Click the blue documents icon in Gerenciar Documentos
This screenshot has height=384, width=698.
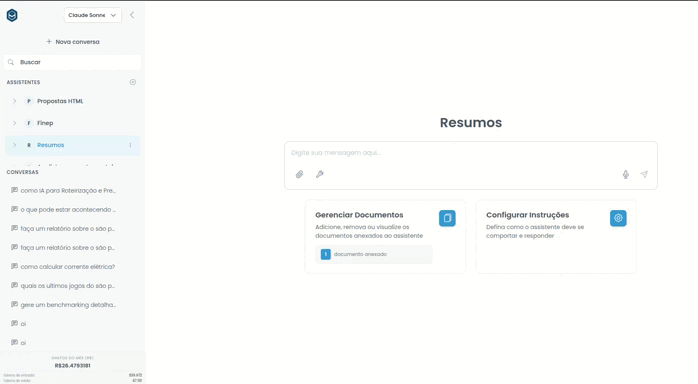coord(447,218)
